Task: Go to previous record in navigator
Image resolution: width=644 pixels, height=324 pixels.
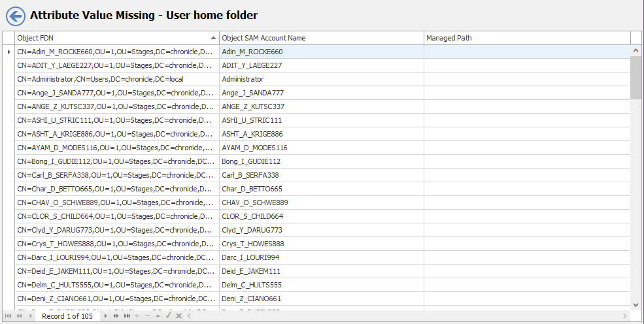Action: pos(30,316)
